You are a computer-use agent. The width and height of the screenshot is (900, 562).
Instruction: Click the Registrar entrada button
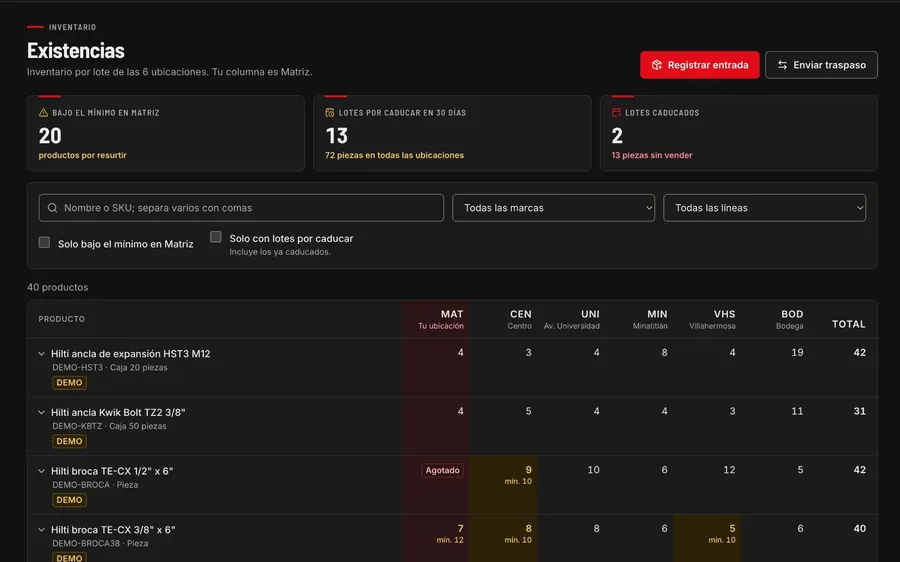(700, 65)
